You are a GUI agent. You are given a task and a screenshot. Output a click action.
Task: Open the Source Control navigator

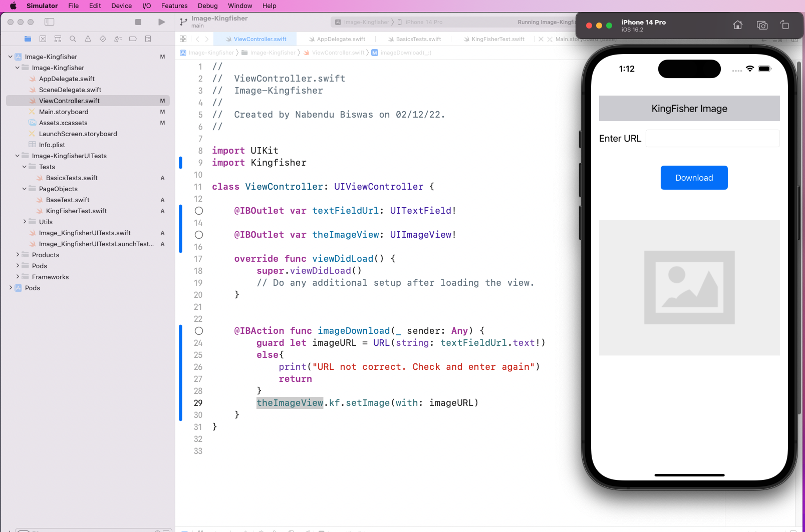(43, 39)
